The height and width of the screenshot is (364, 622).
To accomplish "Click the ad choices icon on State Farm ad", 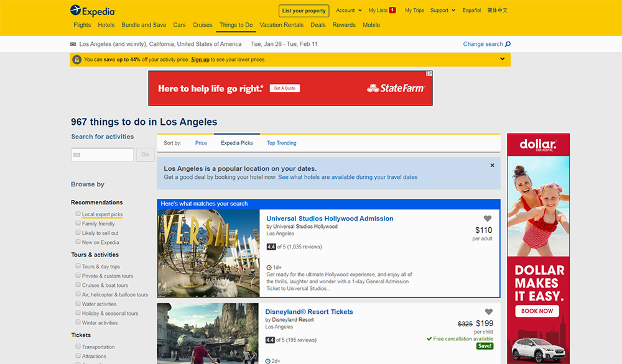I will pos(429,73).
